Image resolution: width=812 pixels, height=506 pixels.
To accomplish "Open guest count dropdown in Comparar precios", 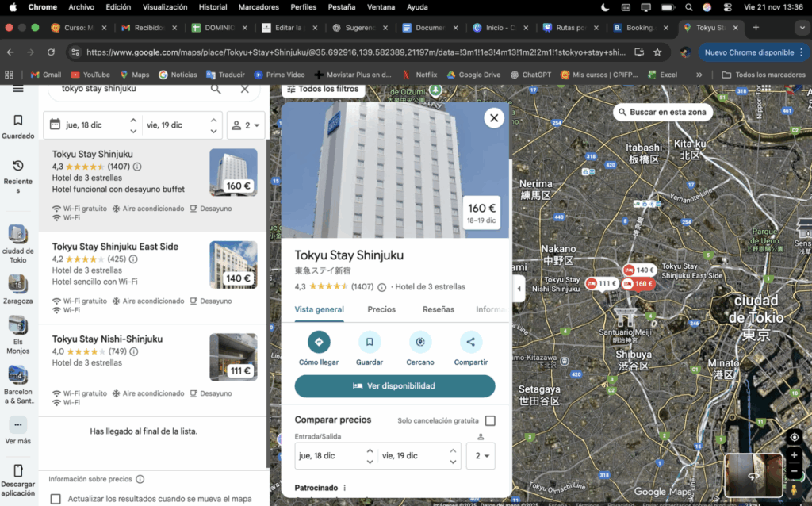I will coord(481,456).
